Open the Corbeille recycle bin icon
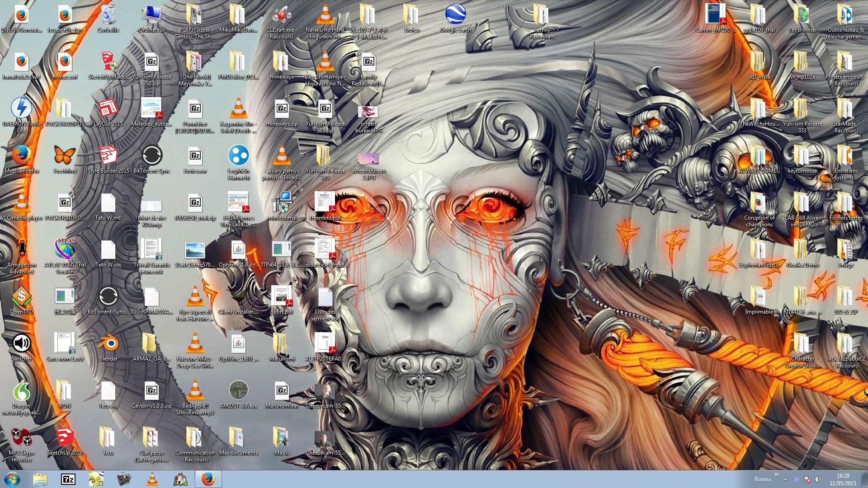 click(x=108, y=18)
